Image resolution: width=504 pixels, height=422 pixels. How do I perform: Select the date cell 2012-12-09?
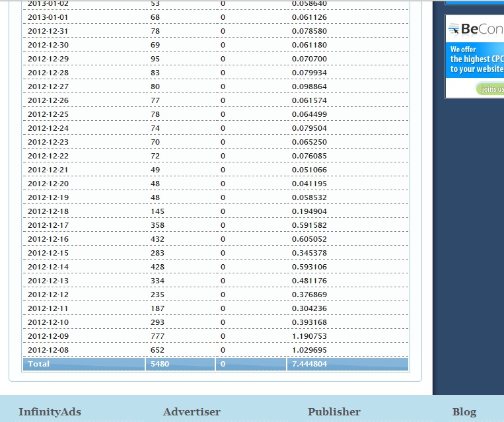[48, 336]
